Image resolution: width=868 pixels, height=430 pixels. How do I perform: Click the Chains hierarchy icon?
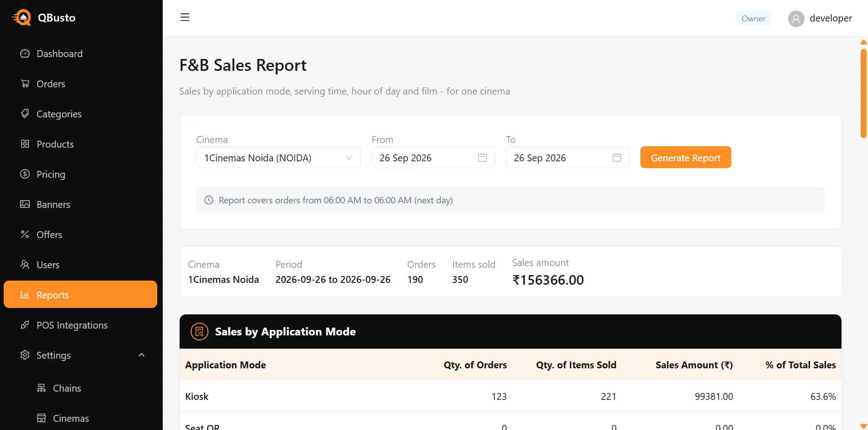[x=42, y=388]
